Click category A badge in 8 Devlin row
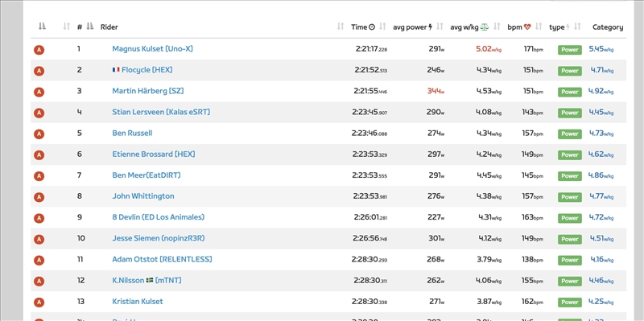Image resolution: width=644 pixels, height=321 pixels. point(39,218)
